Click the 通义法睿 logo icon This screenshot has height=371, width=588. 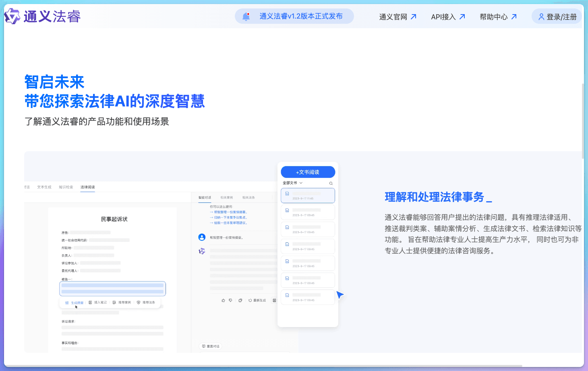click(x=12, y=17)
